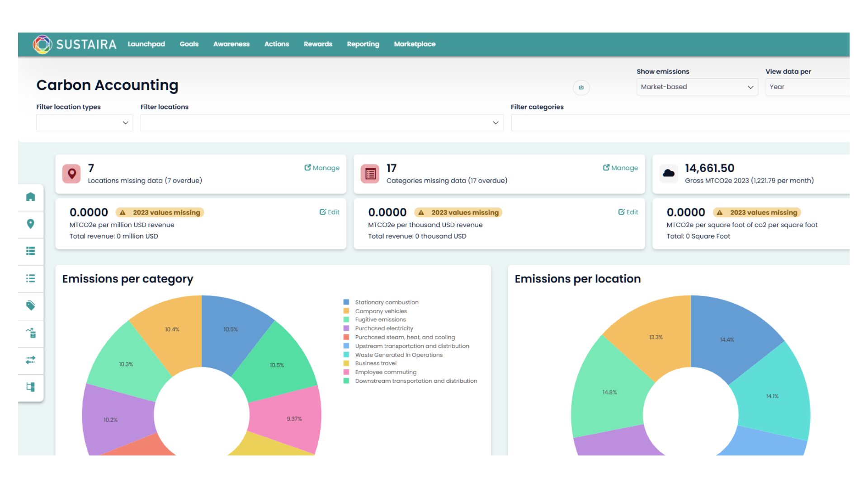
Task: Click the 2023 values missing warning badge
Action: point(160,212)
